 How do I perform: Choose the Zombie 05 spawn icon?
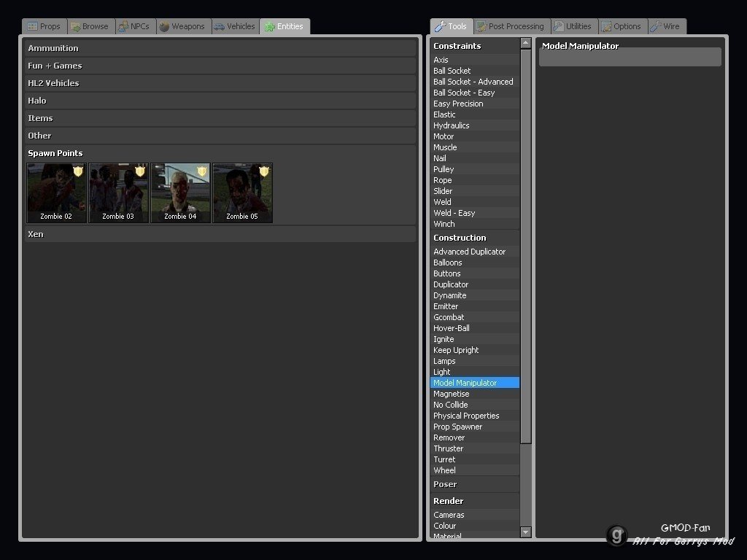242,192
